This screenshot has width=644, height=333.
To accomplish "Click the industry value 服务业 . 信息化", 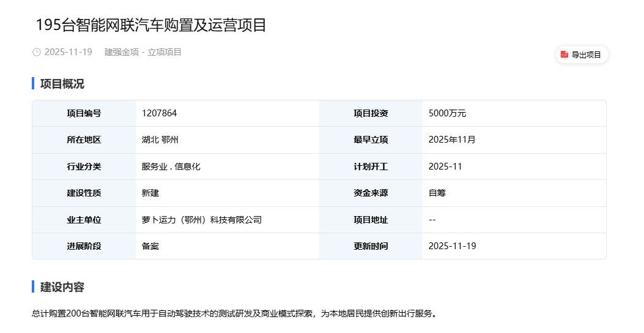I will pyautogui.click(x=171, y=166).
